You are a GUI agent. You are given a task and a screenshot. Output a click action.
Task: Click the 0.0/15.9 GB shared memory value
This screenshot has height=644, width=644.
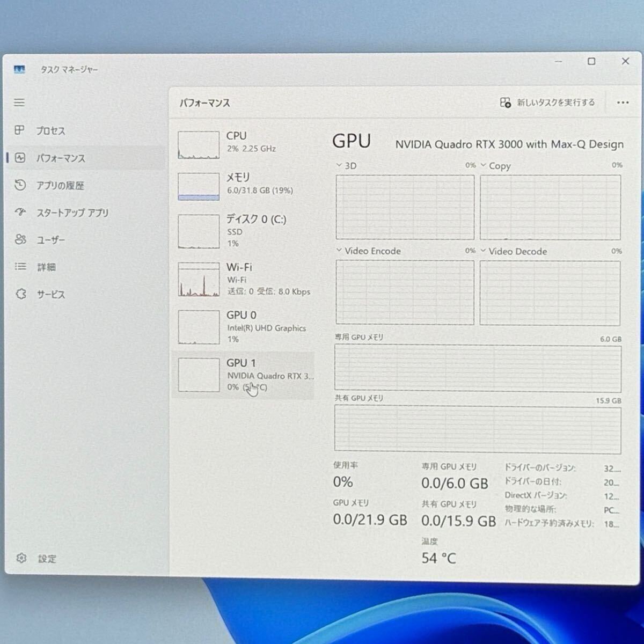(458, 521)
